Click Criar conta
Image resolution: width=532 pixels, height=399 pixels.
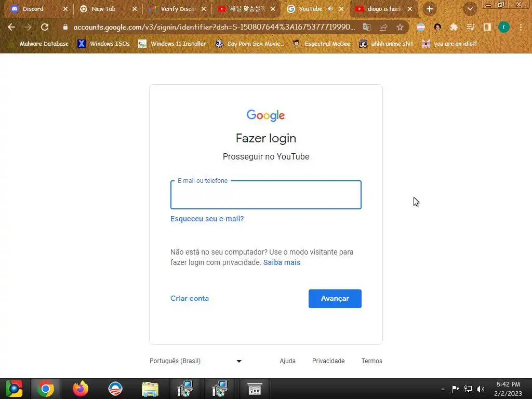tap(189, 299)
